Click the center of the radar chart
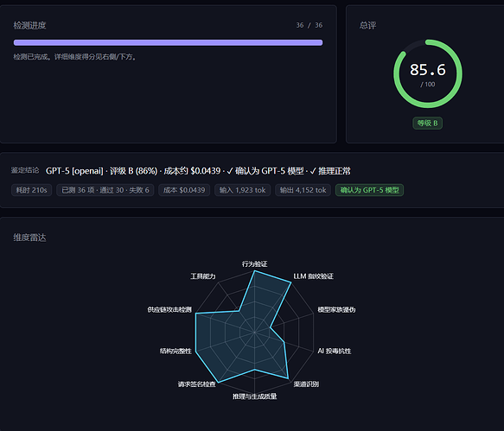The width and height of the screenshot is (504, 431). click(254, 332)
